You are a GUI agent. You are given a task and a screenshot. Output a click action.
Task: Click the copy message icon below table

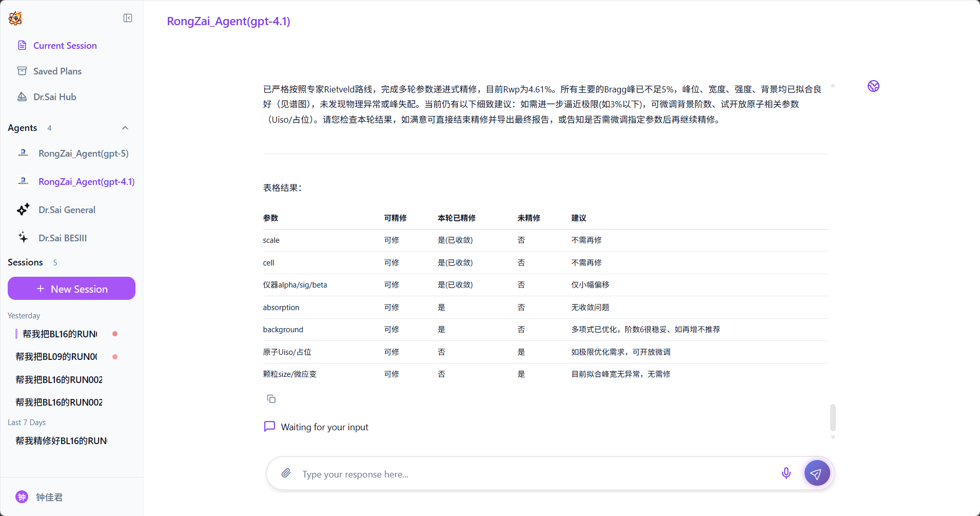pos(271,399)
